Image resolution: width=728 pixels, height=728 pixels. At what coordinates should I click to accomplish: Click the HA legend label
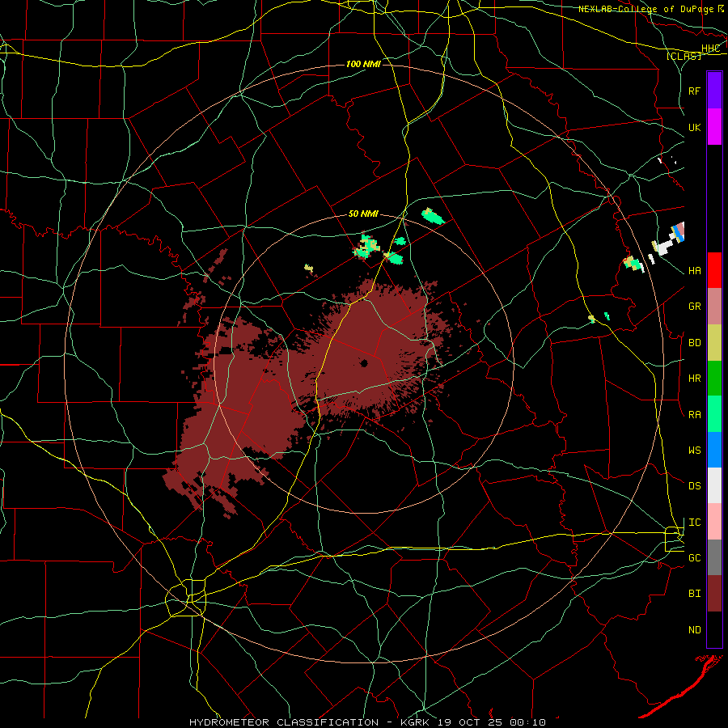(x=694, y=270)
